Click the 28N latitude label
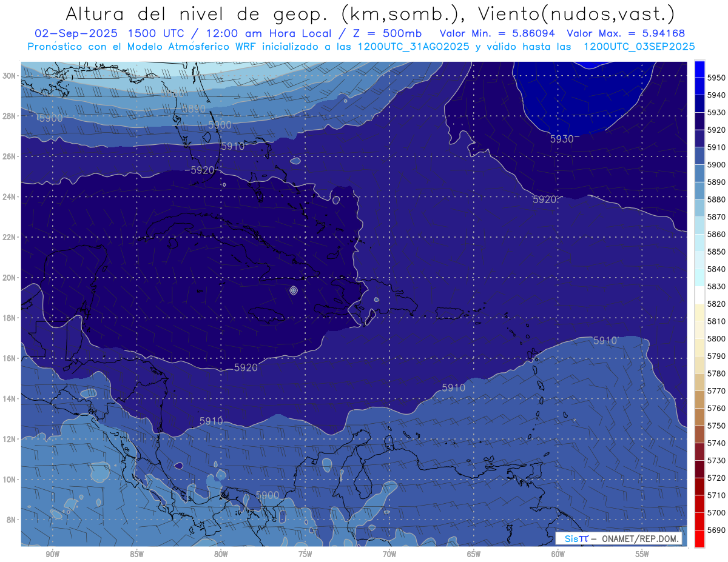 pos(9,116)
